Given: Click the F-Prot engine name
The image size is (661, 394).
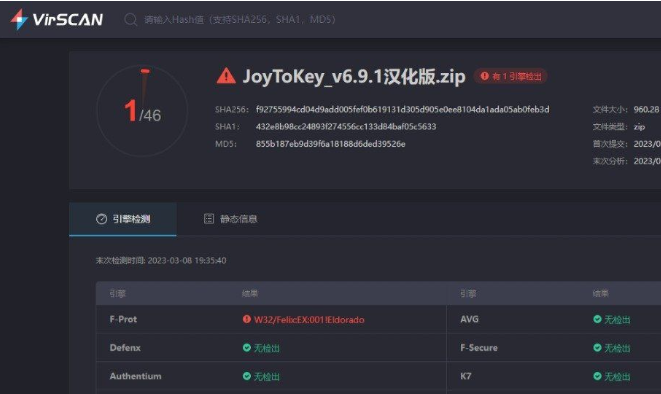Looking at the screenshot, I should tap(123, 319).
